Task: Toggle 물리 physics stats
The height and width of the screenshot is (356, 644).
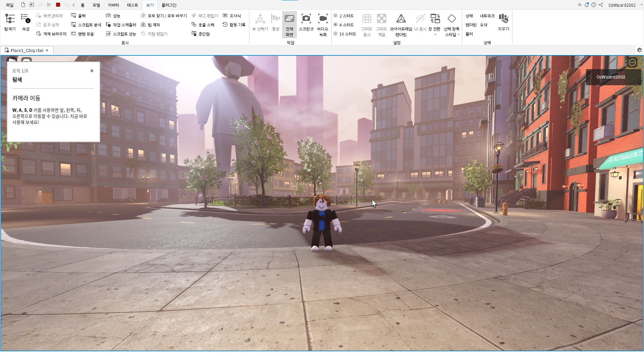Action: coord(469,34)
